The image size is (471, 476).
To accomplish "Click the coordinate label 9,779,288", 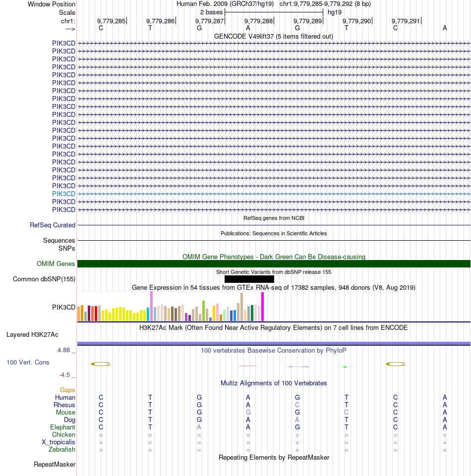I will coord(259,21).
